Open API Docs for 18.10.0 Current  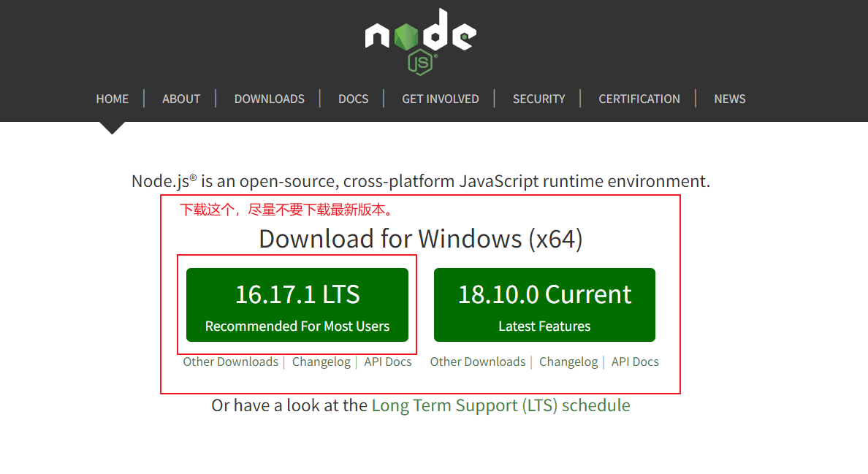pos(635,362)
